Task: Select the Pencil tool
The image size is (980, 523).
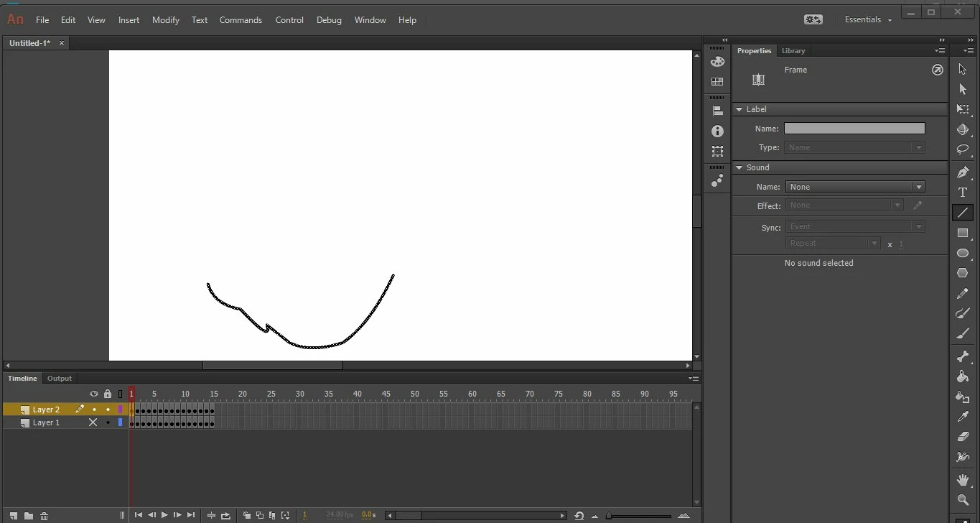Action: [x=963, y=294]
